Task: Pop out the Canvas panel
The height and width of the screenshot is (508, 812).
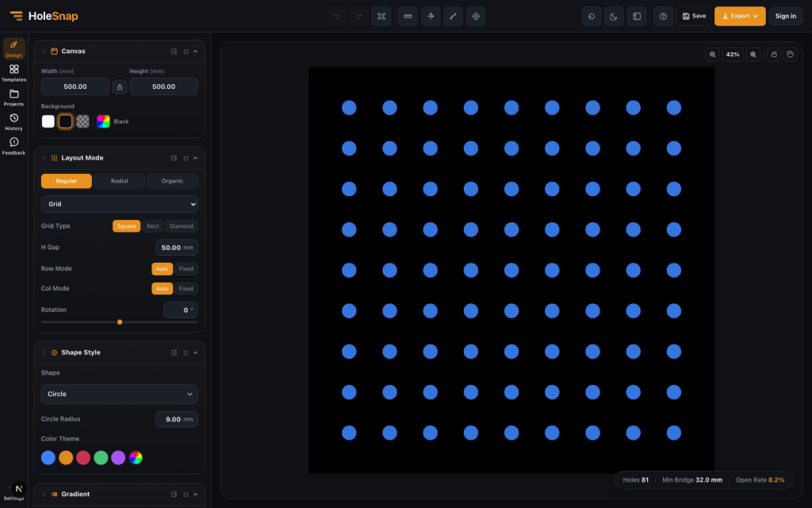Action: click(x=186, y=52)
